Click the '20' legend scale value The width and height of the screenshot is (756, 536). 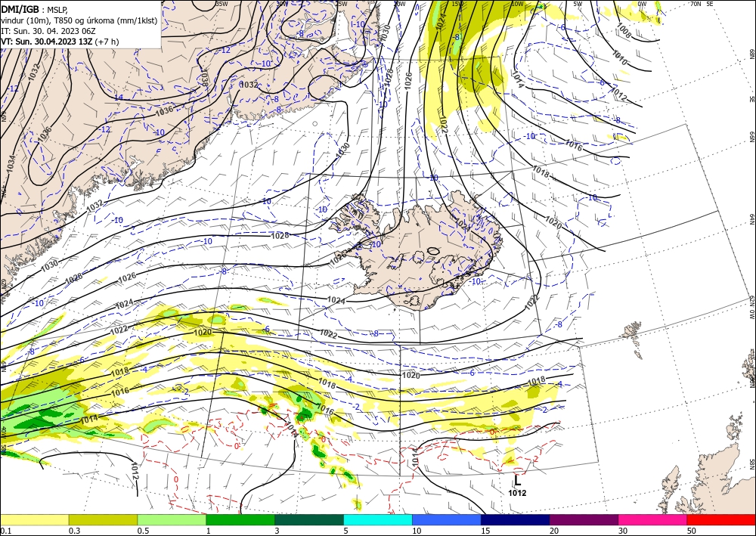click(554, 531)
